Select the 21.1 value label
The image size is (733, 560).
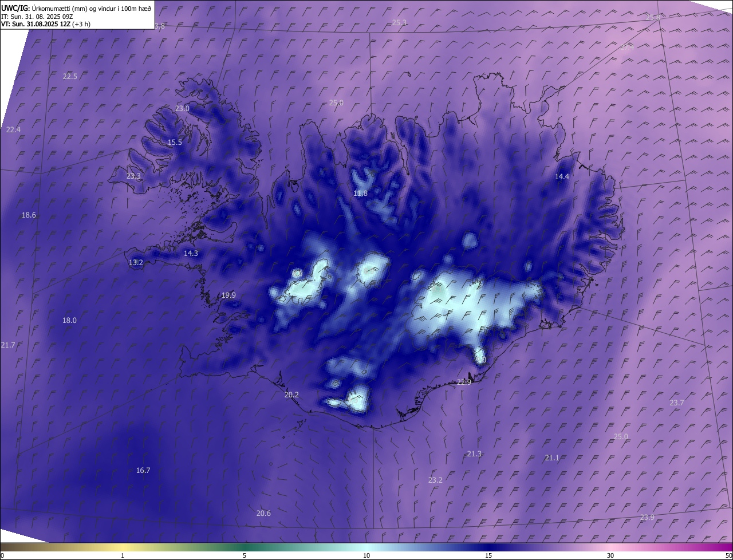click(x=552, y=458)
